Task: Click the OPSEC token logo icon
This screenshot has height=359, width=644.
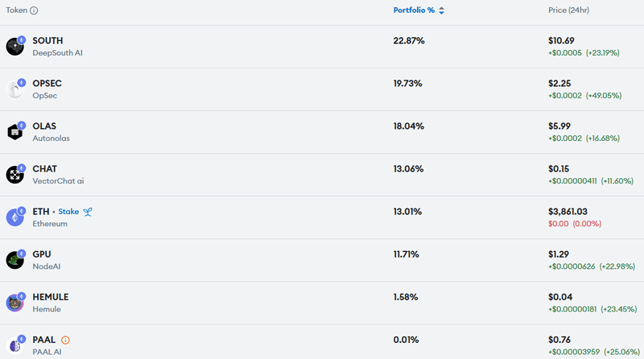Action: click(x=14, y=89)
